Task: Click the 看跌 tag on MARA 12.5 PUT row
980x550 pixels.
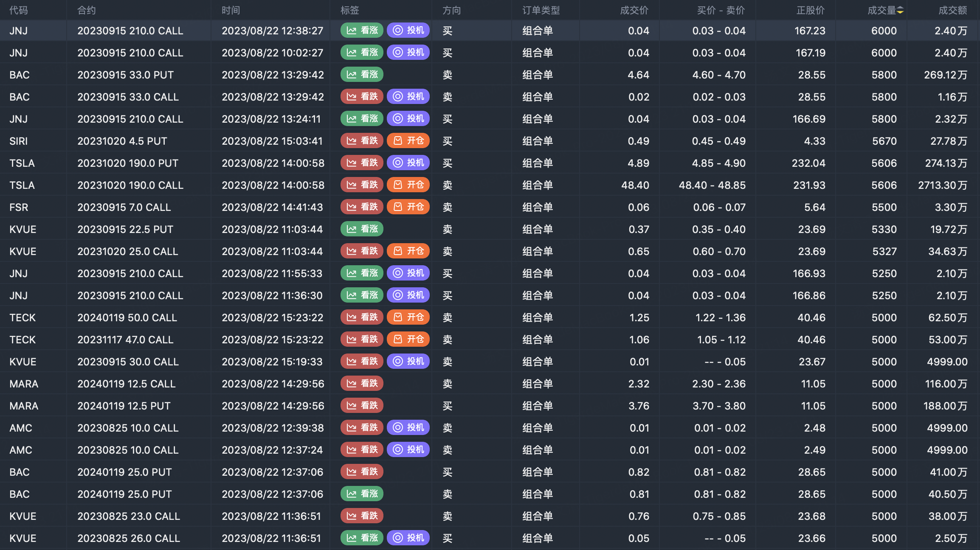Action: coord(362,406)
